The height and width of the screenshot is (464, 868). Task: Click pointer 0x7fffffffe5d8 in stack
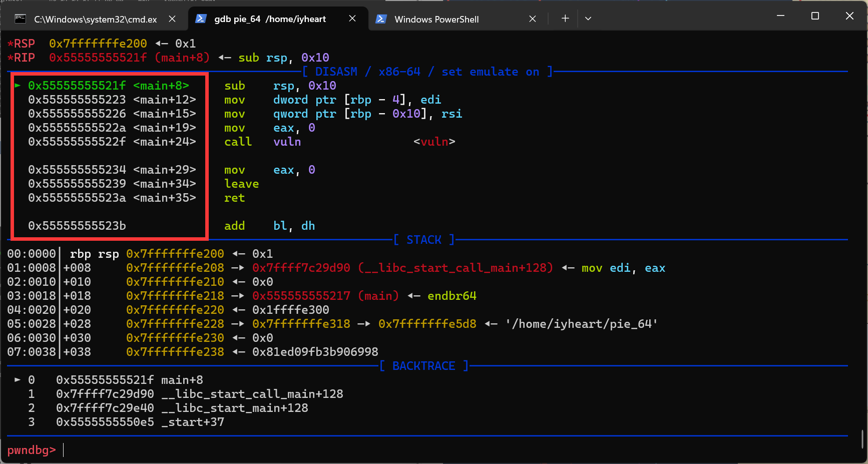[427, 324]
